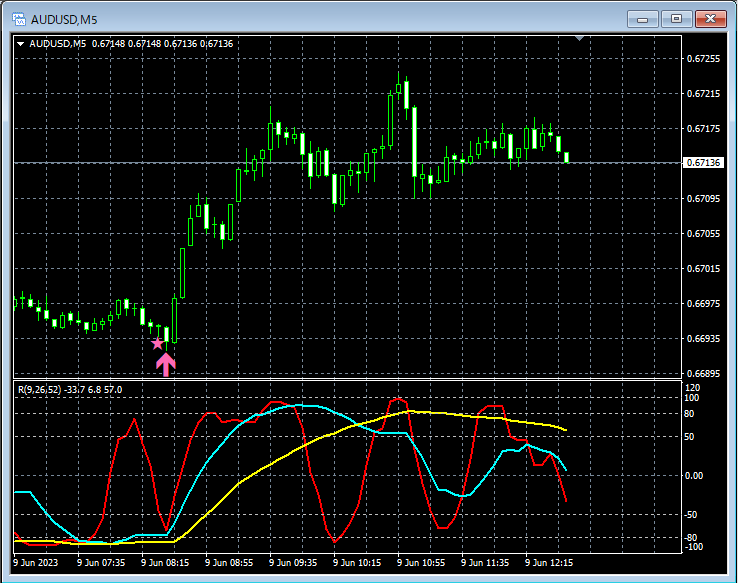Screen dimensions: 739x583
Task: Click price scale value 0.66895
Action: (703, 374)
